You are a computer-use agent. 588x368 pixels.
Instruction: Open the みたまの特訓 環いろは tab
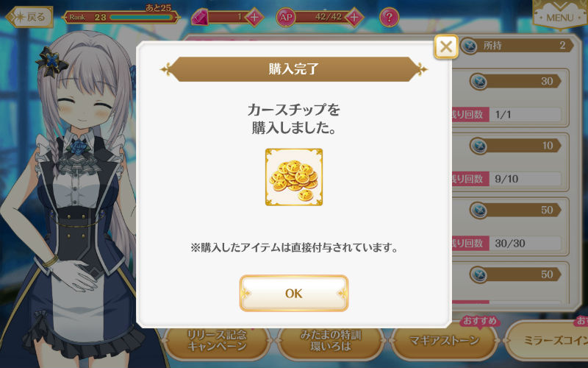pos(331,341)
